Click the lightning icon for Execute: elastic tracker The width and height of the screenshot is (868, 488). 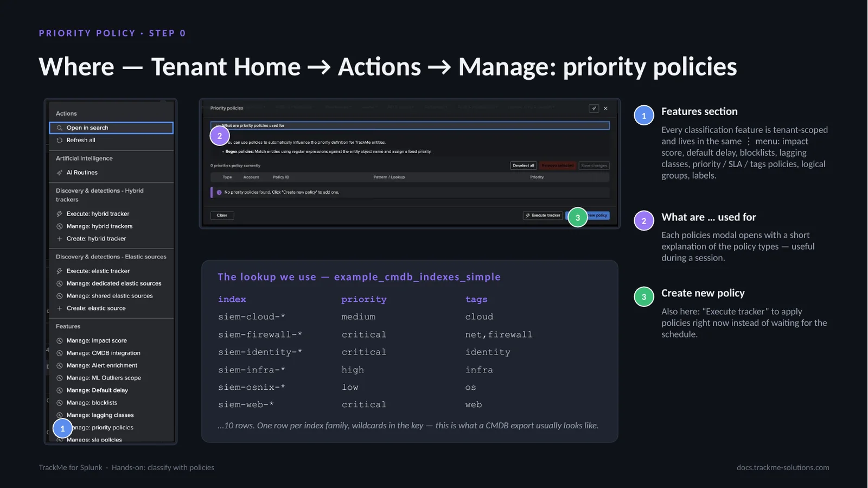click(60, 271)
